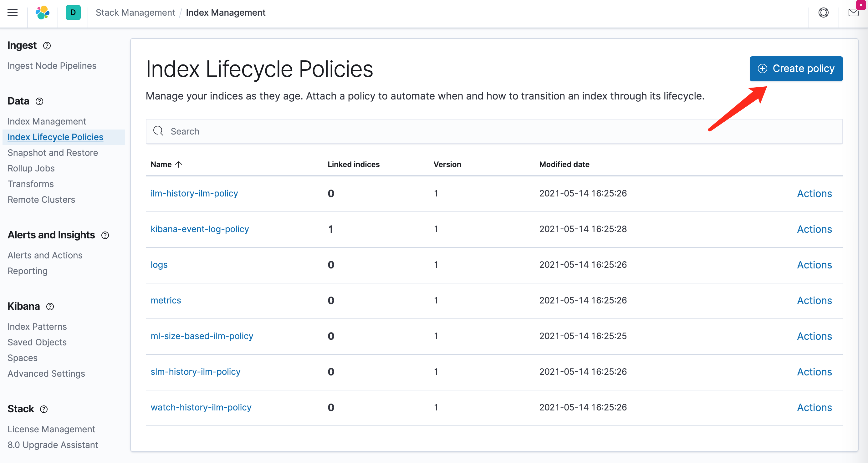Click the Elastic logo icon
Viewport: 868px width, 463px height.
click(43, 13)
